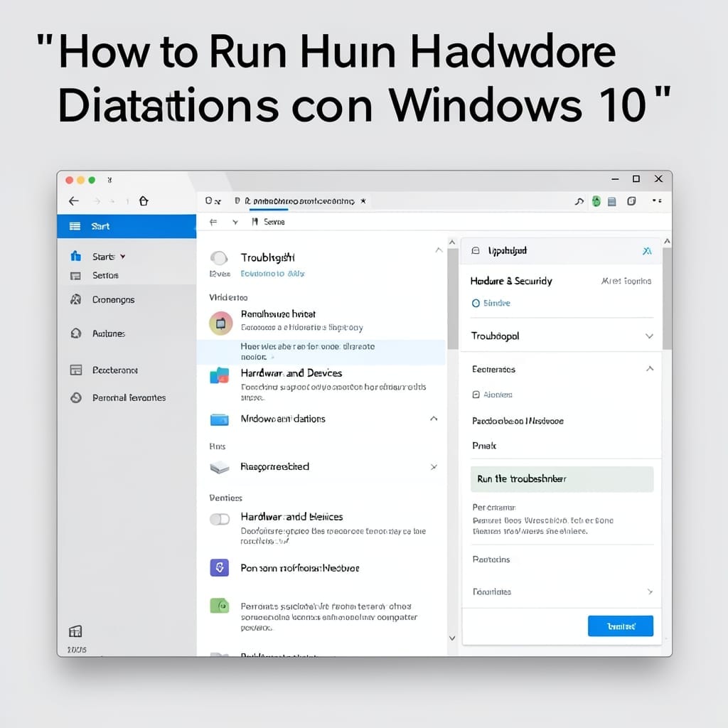This screenshot has height=728, width=728.
Task: Click the icon beside Uppahdjud panel title
Action: point(476,251)
